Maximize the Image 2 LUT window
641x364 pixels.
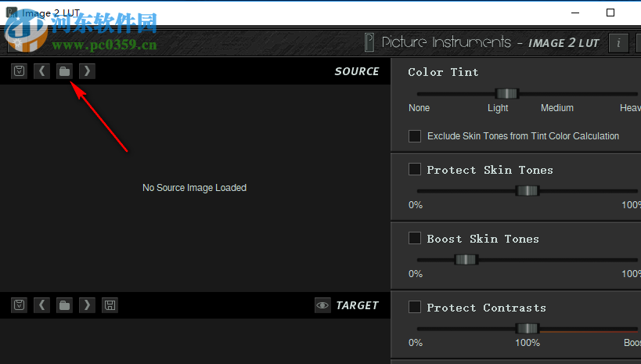click(x=610, y=13)
